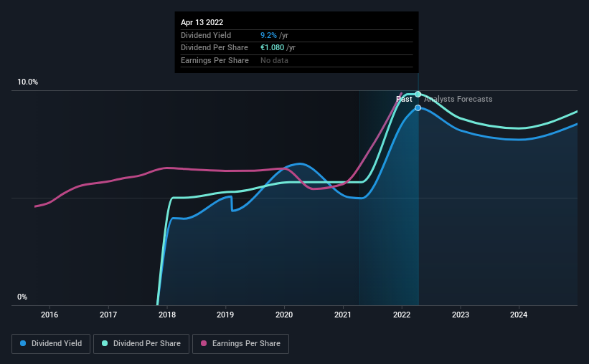Image resolution: width=589 pixels, height=364 pixels.
Task: Toggle the Earnings Per Share legend button
Action: pos(240,344)
